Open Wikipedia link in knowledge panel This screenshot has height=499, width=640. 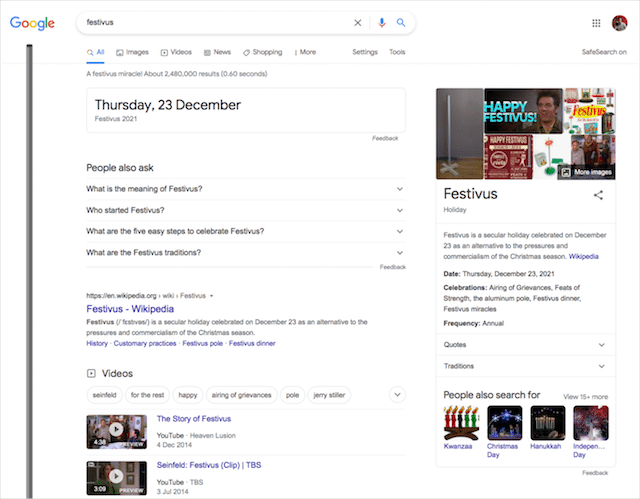click(x=583, y=257)
